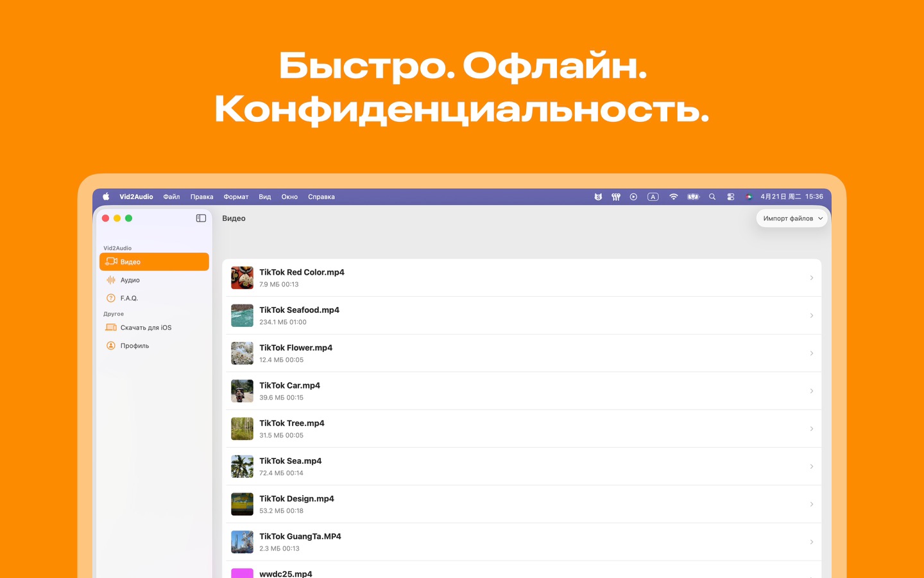
Task: Click the Wi-Fi status icon
Action: [673, 197]
